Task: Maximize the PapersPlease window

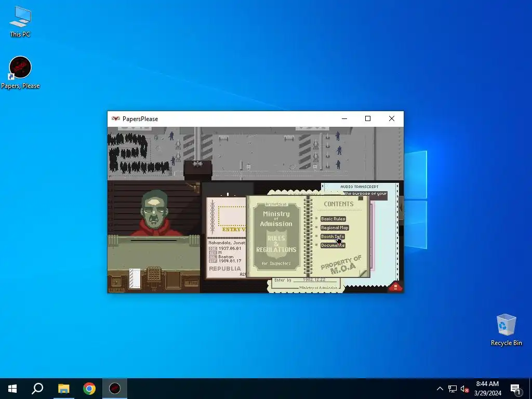Action: [368, 118]
